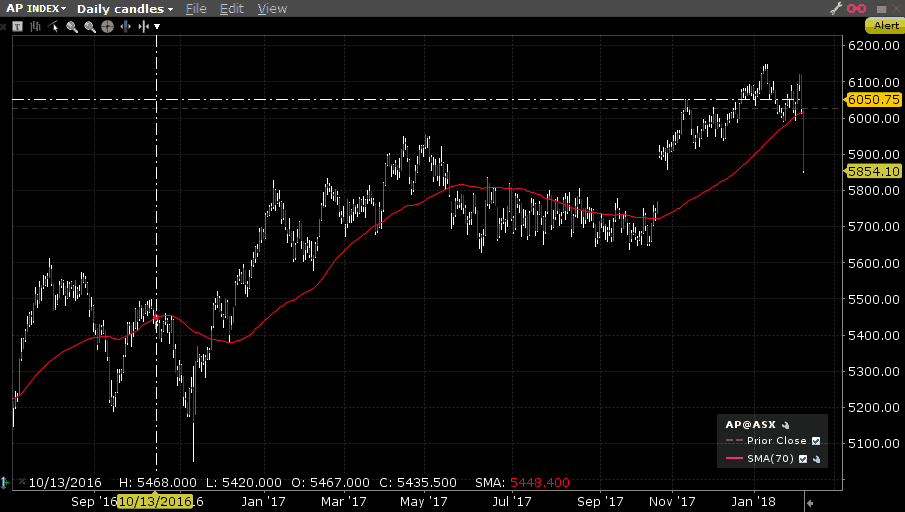Click the first magnifier zoom icon
Screen dimensions: 905x512
tap(72, 26)
